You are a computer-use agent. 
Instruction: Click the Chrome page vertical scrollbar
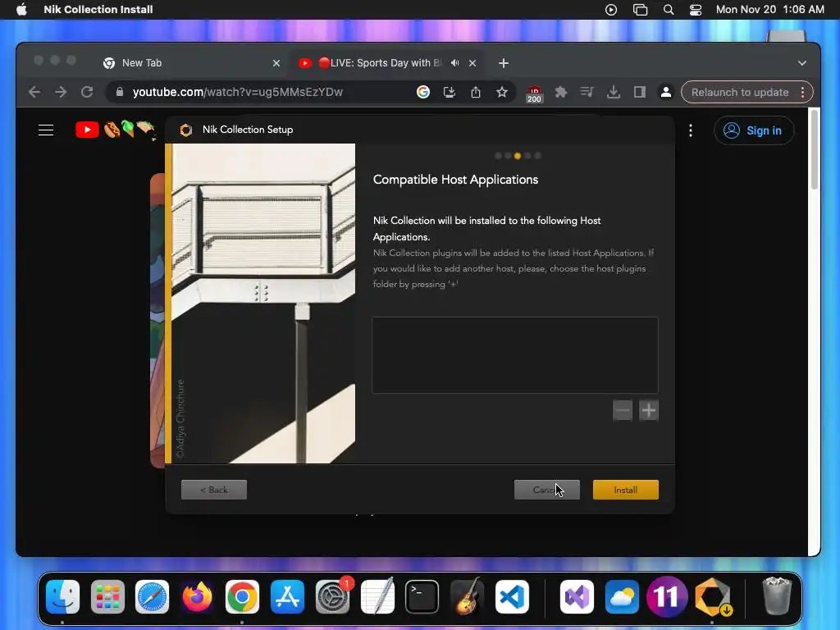point(815,150)
